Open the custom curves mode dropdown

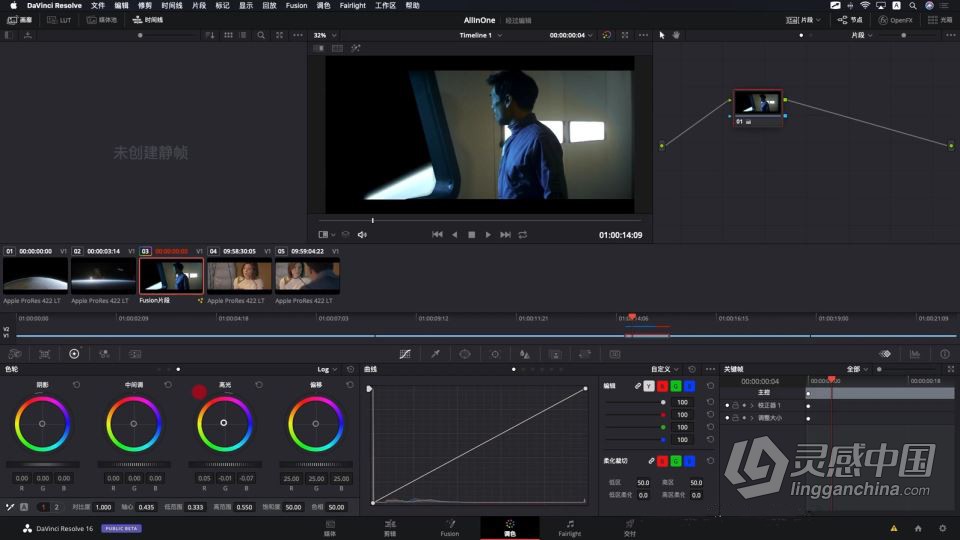click(x=664, y=369)
